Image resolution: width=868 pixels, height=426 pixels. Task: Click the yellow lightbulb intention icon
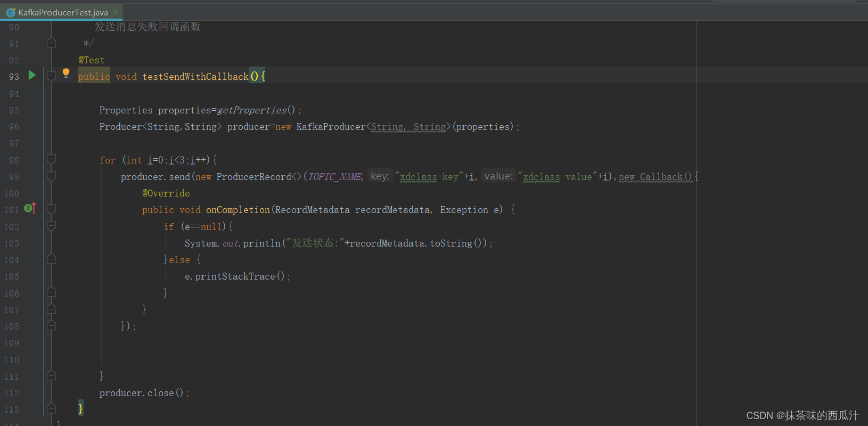click(x=66, y=73)
